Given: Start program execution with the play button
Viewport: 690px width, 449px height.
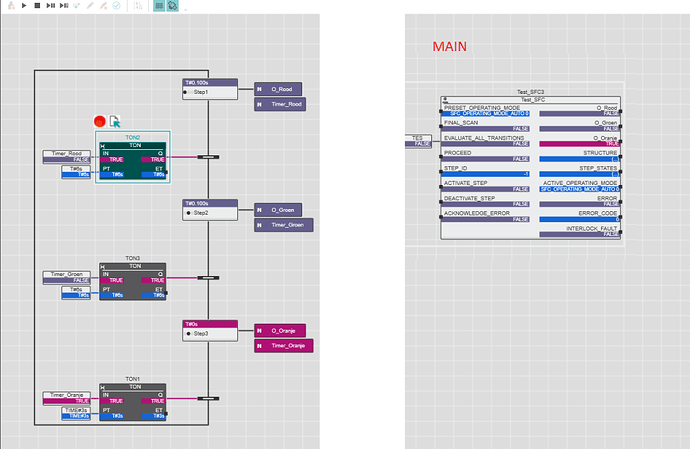Looking at the screenshot, I should point(24,6).
